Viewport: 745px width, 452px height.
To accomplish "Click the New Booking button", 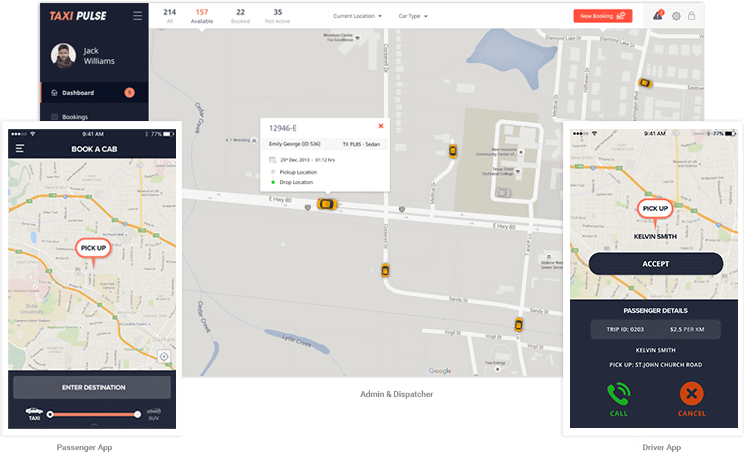I will click(x=602, y=16).
